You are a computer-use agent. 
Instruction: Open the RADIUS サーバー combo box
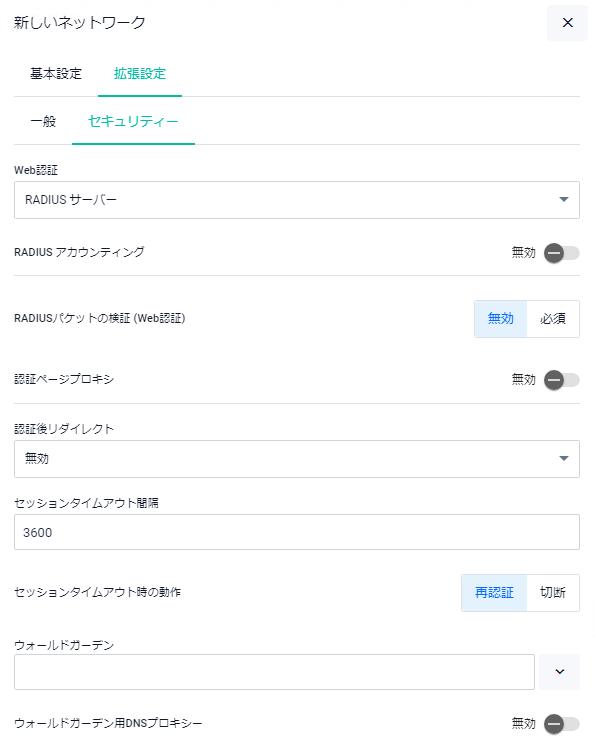[x=297, y=200]
